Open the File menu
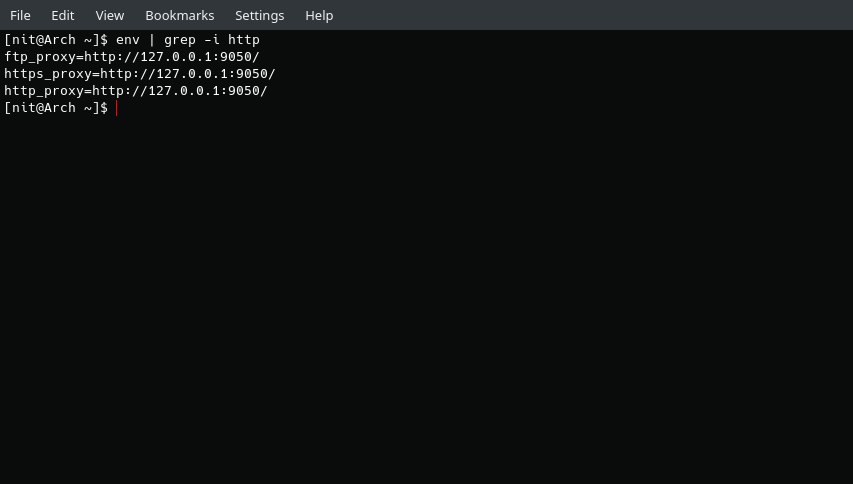853x484 pixels. pyautogui.click(x=20, y=15)
